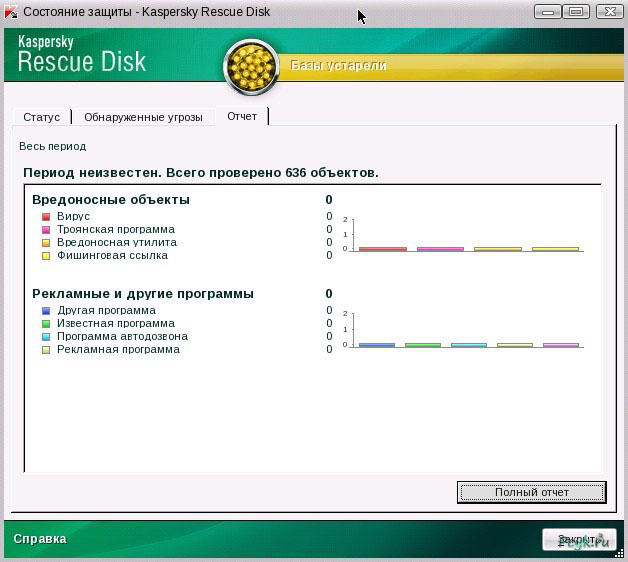Click the Рекламная программа label

tap(118, 349)
